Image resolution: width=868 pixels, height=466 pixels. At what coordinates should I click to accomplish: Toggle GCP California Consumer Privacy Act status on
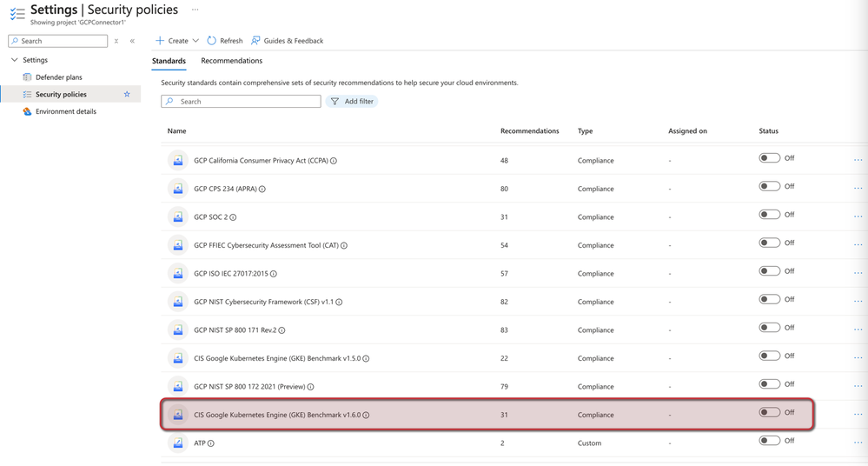click(770, 158)
